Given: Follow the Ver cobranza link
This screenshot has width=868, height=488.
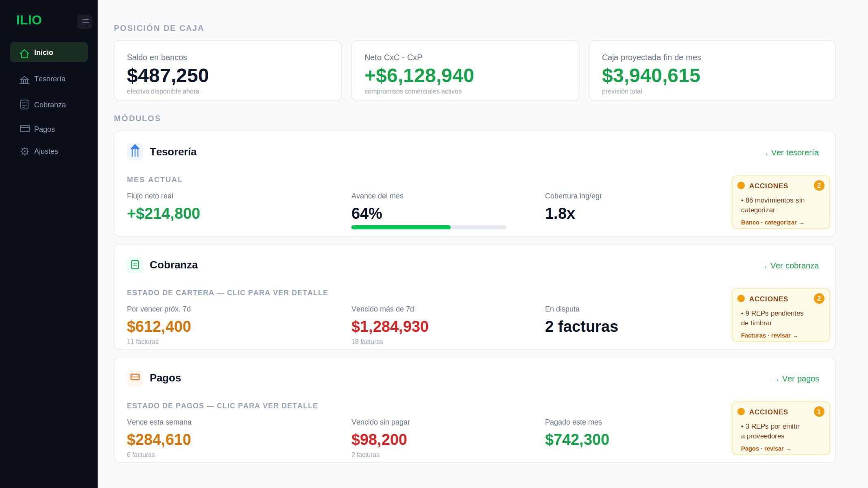Looking at the screenshot, I should point(789,266).
